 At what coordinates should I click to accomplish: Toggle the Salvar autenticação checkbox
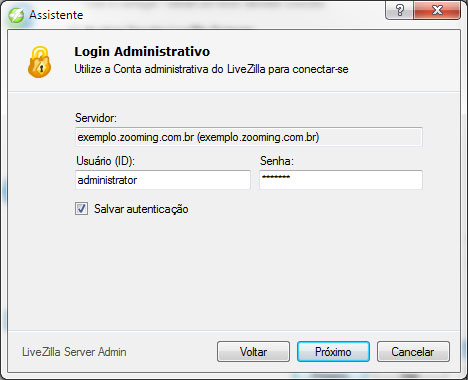pyautogui.click(x=81, y=209)
